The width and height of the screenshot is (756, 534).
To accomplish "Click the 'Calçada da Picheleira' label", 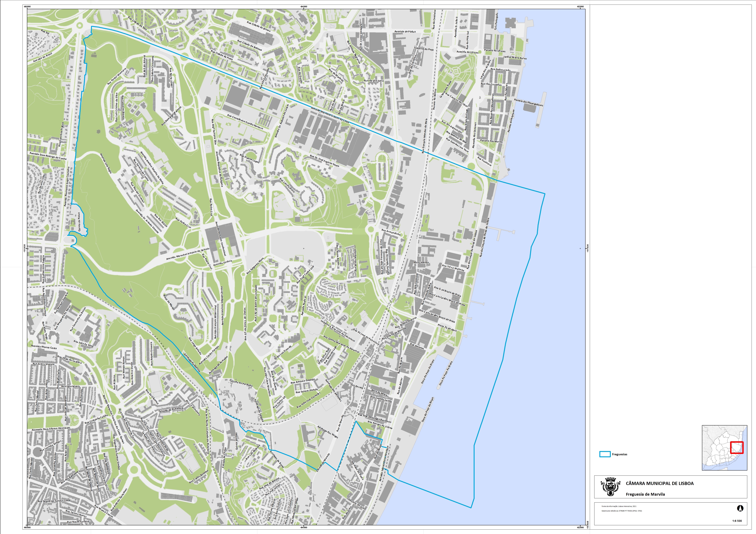I will pos(171,409).
